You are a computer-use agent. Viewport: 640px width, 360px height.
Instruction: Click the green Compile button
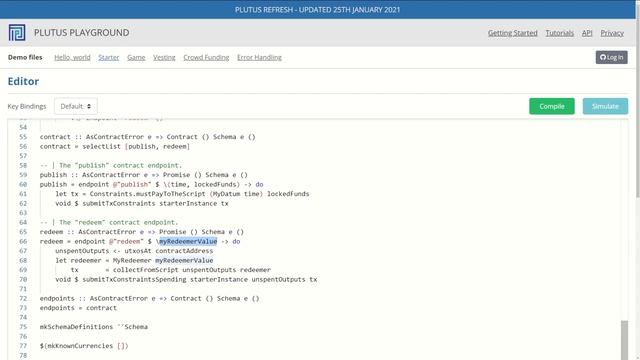551,106
